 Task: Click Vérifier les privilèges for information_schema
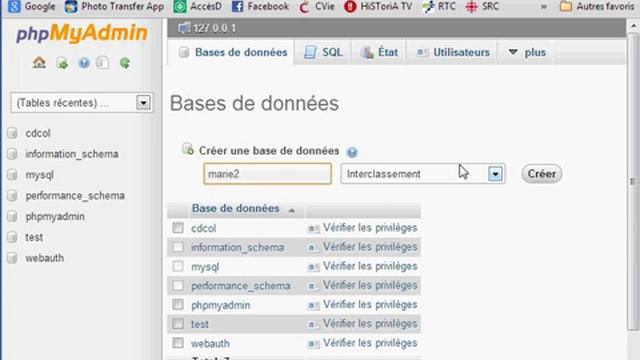[x=370, y=247]
